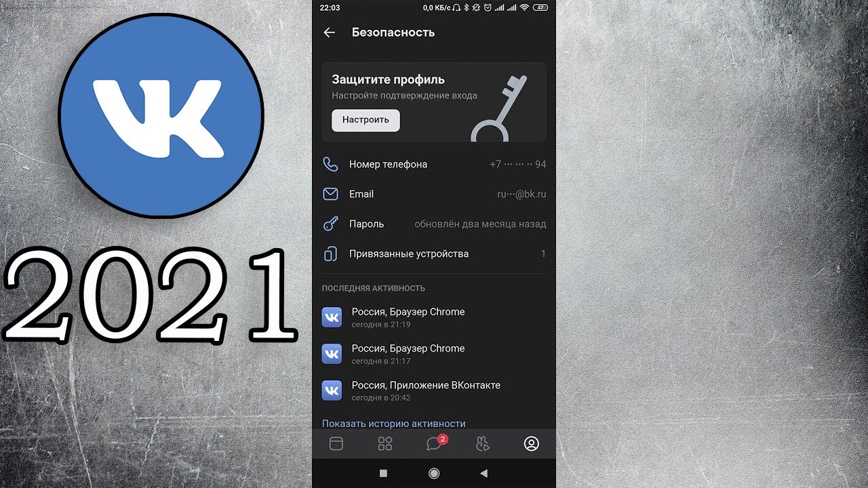This screenshot has width=868, height=488.
Task: Open the Chrome session from сегодня в 21:19
Action: pyautogui.click(x=434, y=317)
